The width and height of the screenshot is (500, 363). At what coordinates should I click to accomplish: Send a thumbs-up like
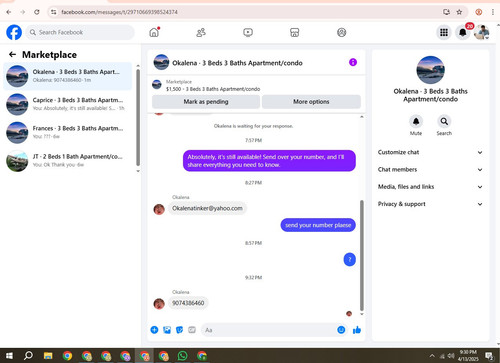tap(357, 330)
